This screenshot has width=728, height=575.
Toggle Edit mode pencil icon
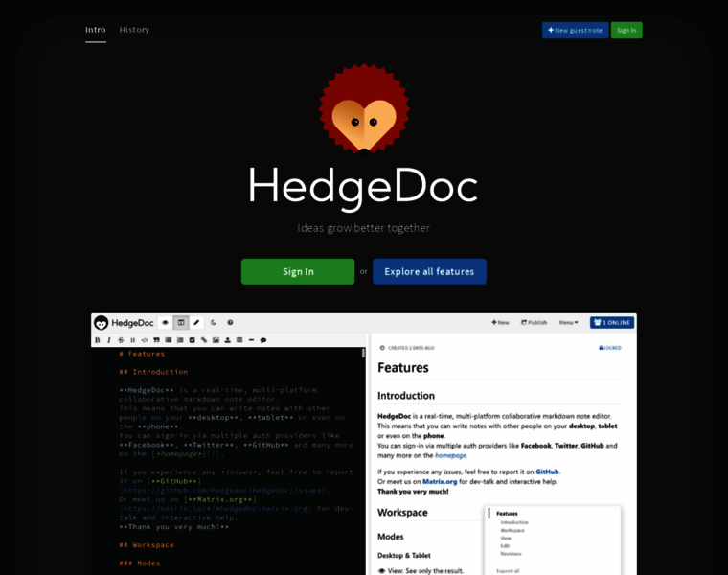click(x=196, y=322)
